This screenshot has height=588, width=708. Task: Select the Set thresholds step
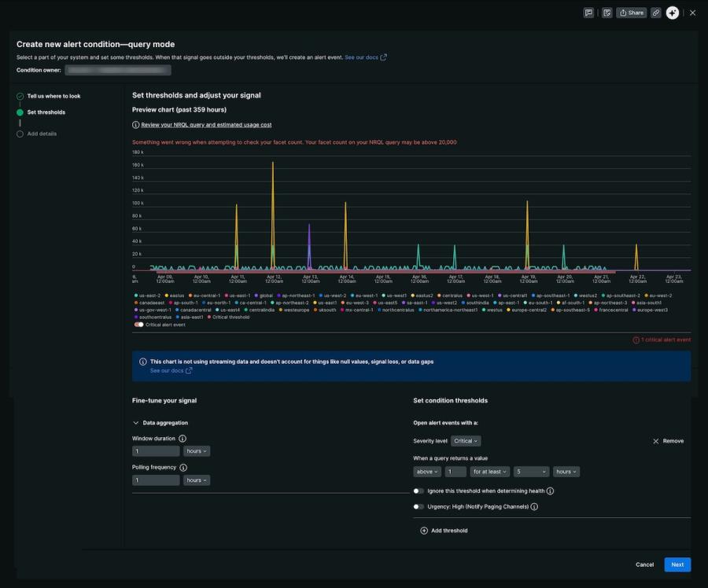pyautogui.click(x=46, y=112)
